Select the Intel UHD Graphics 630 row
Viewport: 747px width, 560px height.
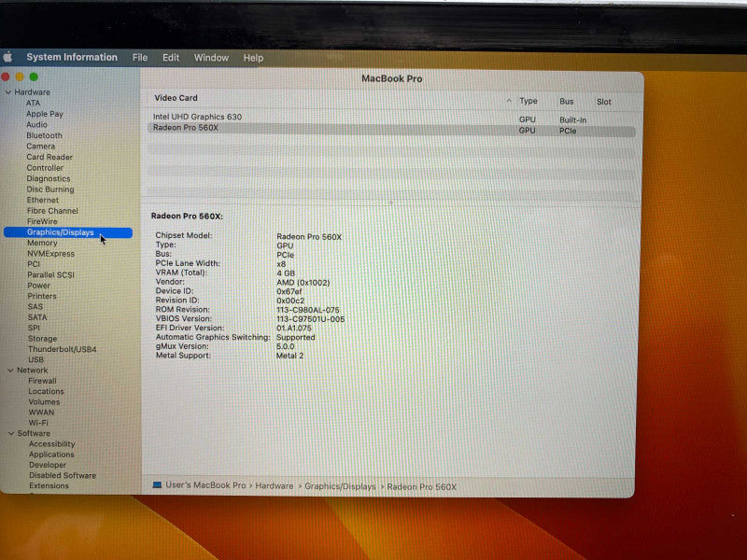tap(391, 118)
